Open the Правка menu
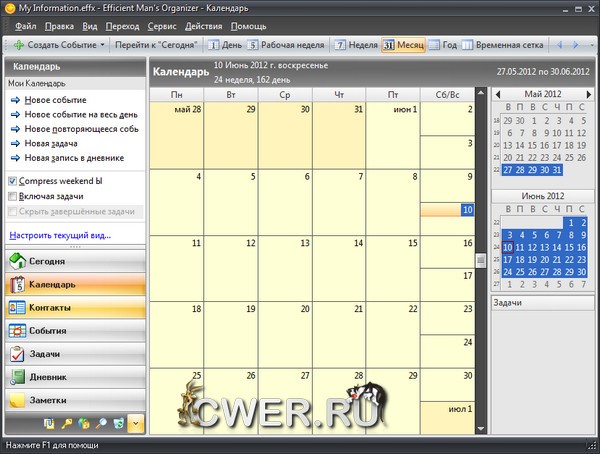The width and height of the screenshot is (600, 454). [59, 26]
